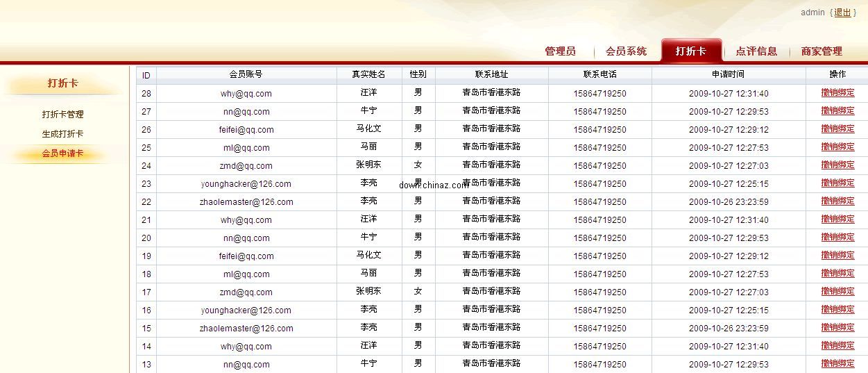Viewport: 868px width, 373px height.
Task: Unbind the card for ID 21
Action: 837,219
